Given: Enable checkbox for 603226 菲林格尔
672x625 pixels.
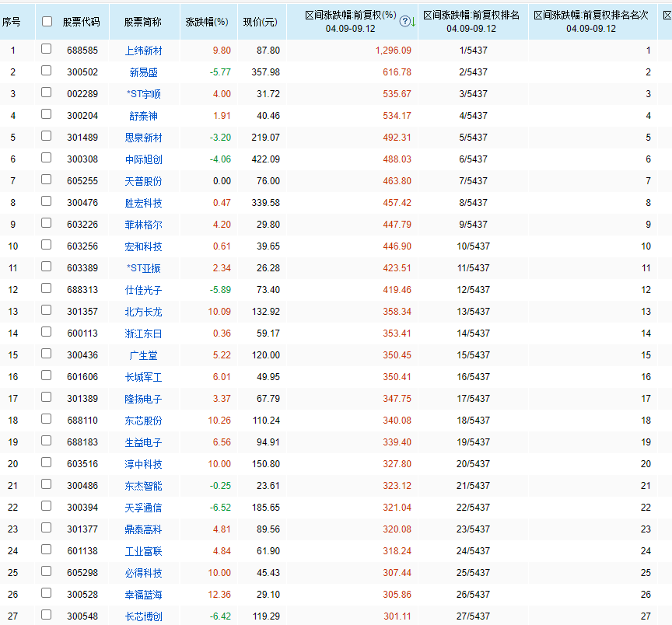Looking at the screenshot, I should tap(47, 223).
